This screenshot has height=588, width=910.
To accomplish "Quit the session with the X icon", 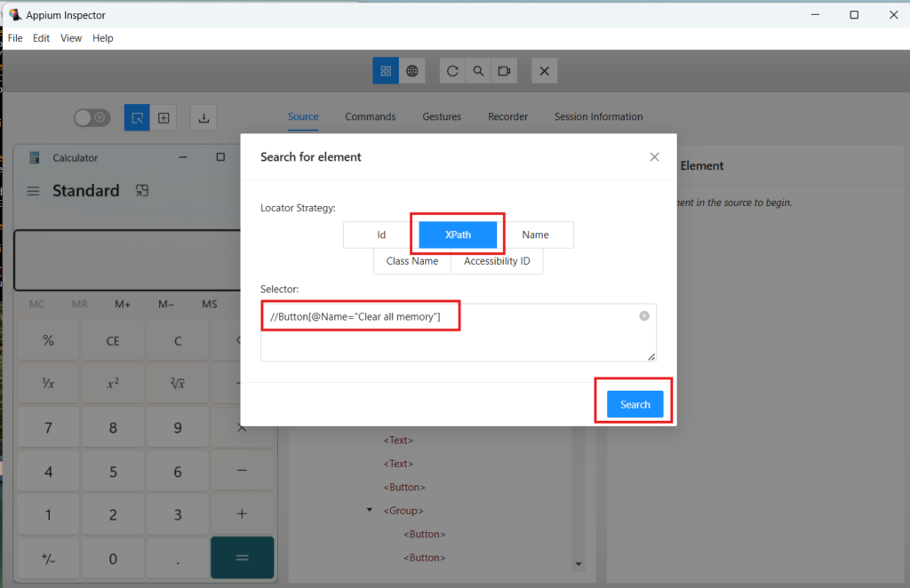I will [544, 70].
